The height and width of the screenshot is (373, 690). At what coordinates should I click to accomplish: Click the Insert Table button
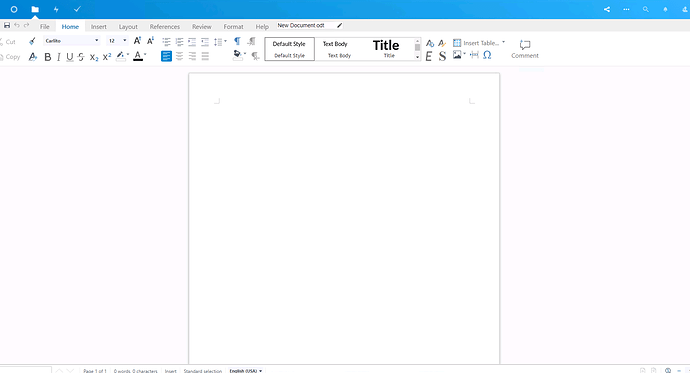(x=476, y=43)
